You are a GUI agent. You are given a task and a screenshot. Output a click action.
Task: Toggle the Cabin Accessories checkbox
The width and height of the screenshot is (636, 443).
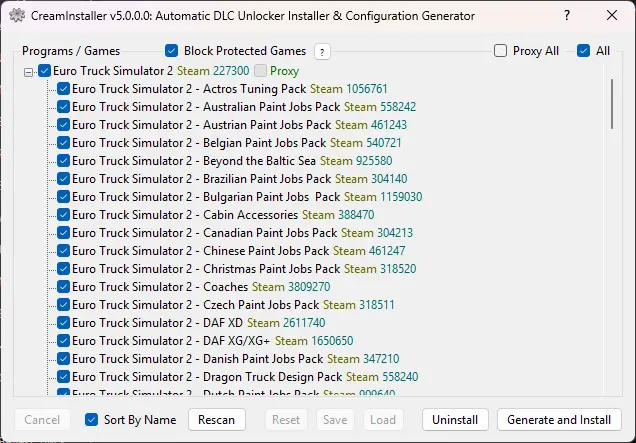(63, 215)
